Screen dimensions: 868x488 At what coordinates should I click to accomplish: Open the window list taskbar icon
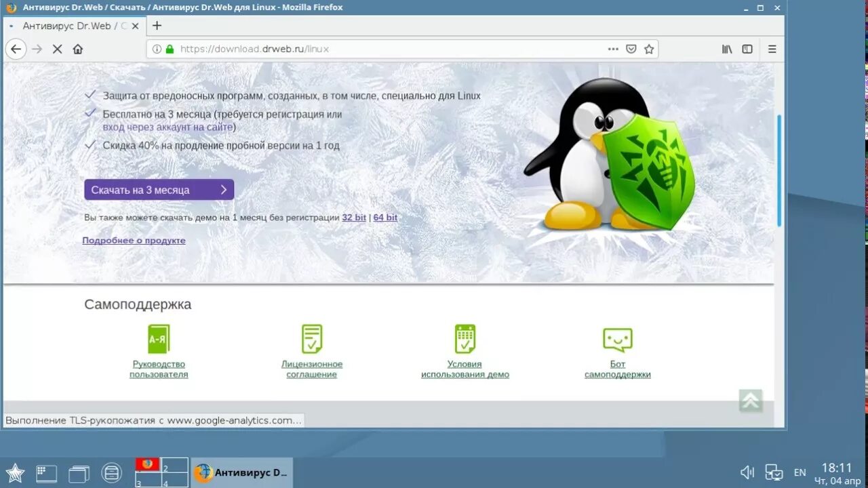[79, 473]
